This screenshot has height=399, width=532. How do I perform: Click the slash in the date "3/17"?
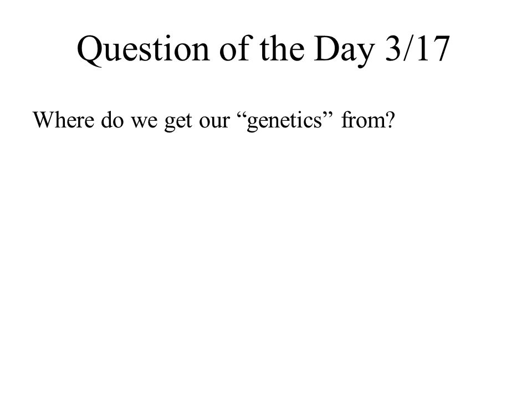(x=407, y=49)
